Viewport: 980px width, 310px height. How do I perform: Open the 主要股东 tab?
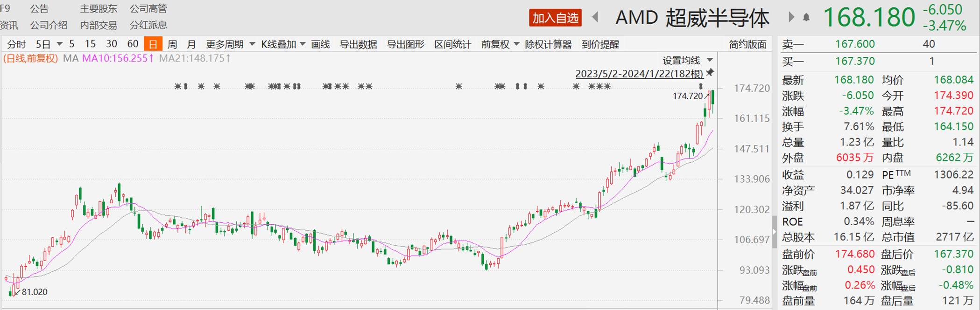[x=99, y=9]
